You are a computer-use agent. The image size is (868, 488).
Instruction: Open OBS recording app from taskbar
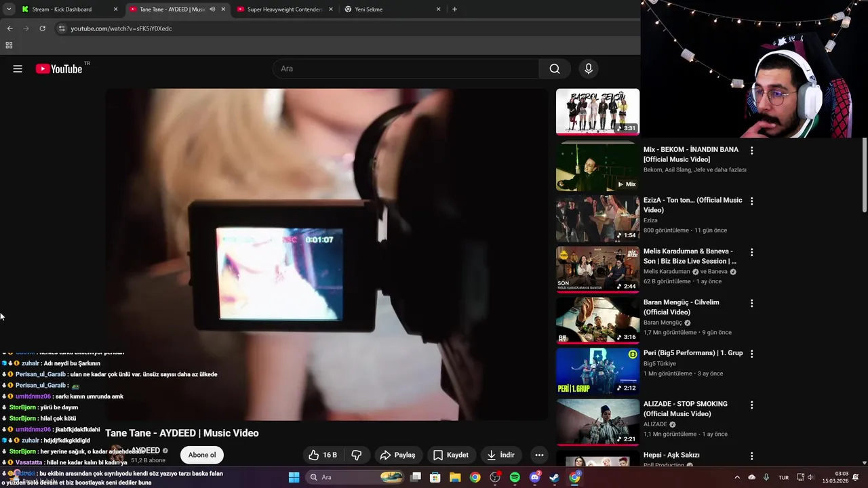tap(495, 477)
